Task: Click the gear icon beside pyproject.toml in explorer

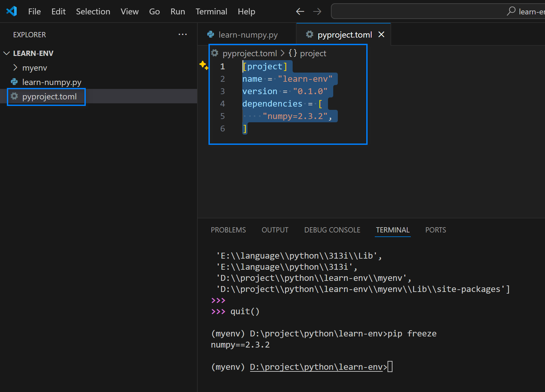Action: (14, 96)
